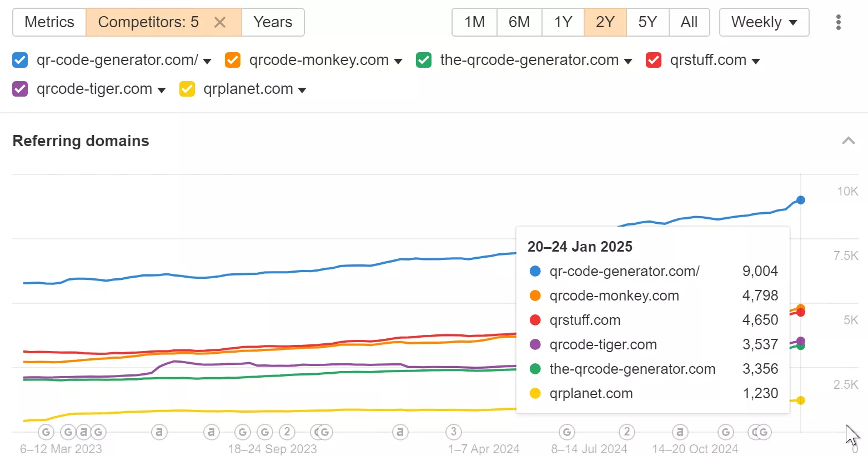
Task: Open the qr-code-generator.com/ dropdown arrow
Action: pos(207,62)
